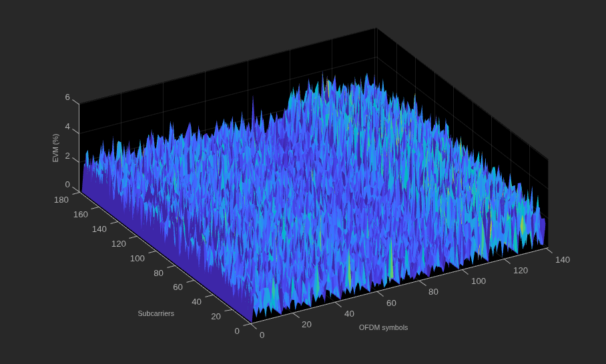606x364 pixels.
Task: Click the 0 tick on OFDM symbols axis
Action: 262,335
